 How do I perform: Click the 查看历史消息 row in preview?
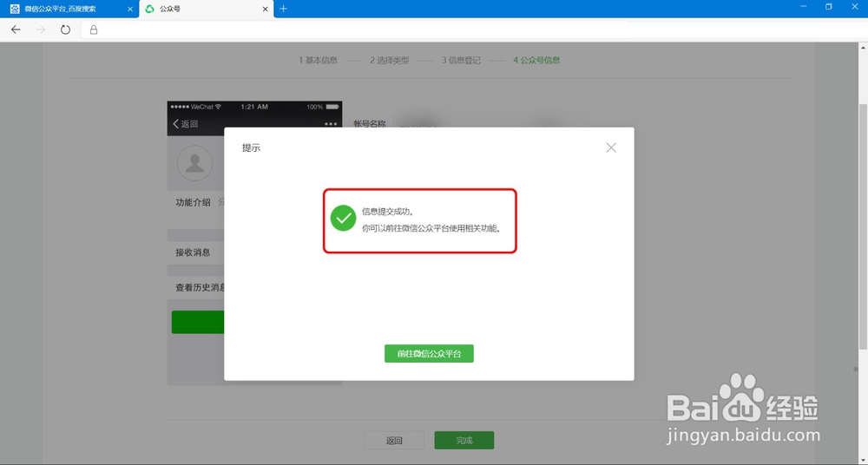(x=196, y=288)
